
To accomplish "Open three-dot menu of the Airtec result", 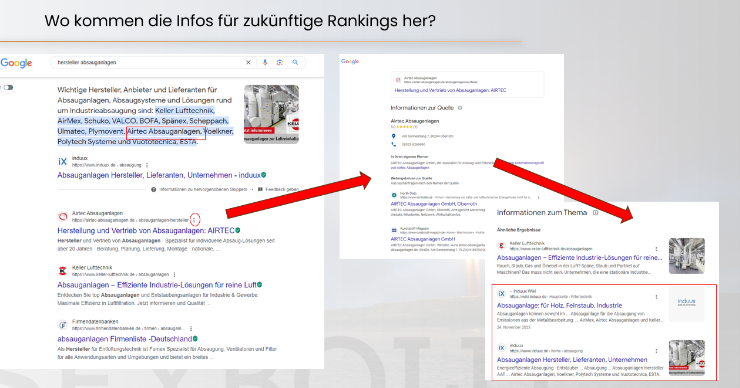I will [194, 219].
